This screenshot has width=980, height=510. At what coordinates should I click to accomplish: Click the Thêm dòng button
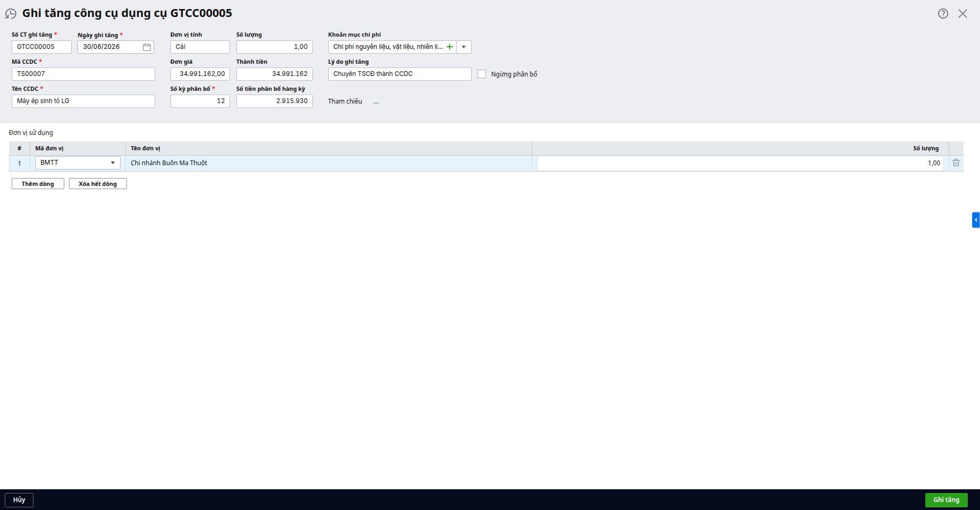point(38,184)
